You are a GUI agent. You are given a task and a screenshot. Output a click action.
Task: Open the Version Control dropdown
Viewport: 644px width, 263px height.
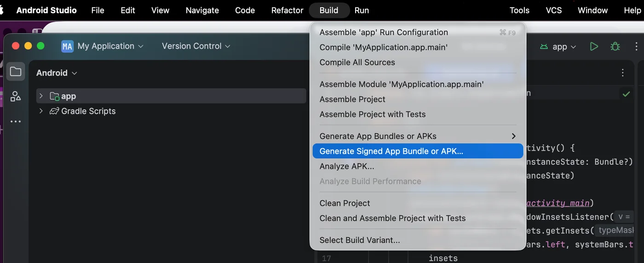pyautogui.click(x=196, y=46)
